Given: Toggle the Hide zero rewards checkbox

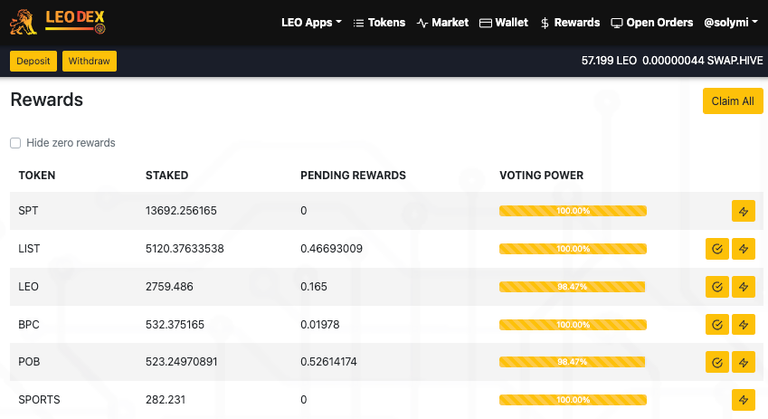Looking at the screenshot, I should [x=16, y=143].
